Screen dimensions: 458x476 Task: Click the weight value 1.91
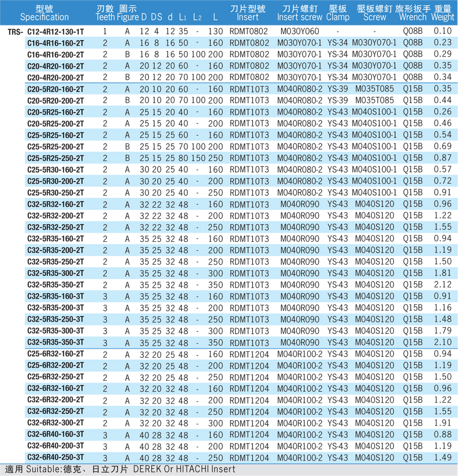[x=442, y=423]
